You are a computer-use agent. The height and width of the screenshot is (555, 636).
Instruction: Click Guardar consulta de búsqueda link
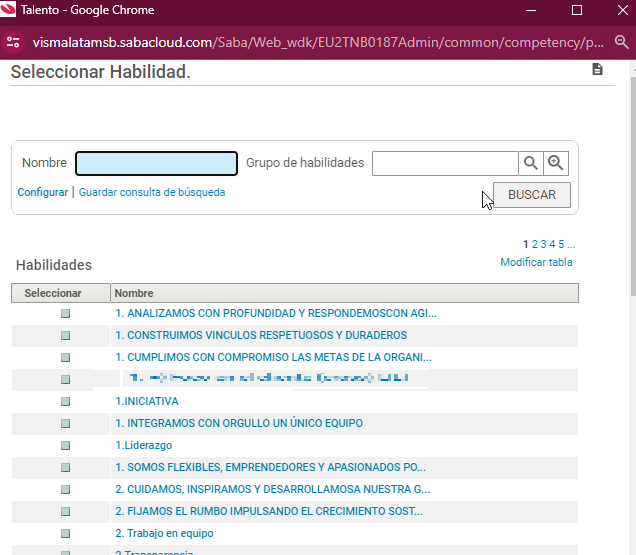pyautogui.click(x=152, y=192)
